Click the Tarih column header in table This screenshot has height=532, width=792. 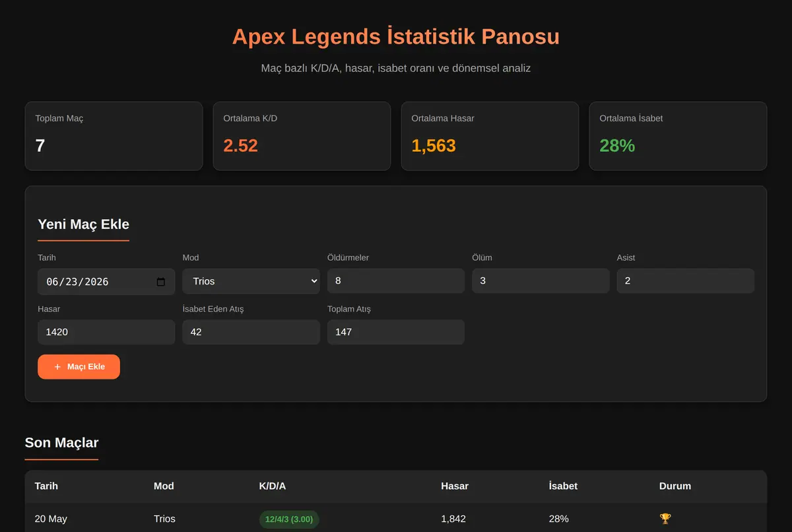pos(46,486)
